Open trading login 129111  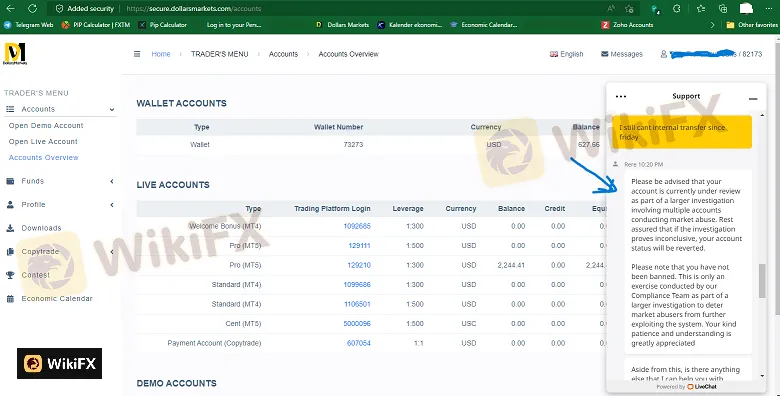(x=359, y=245)
